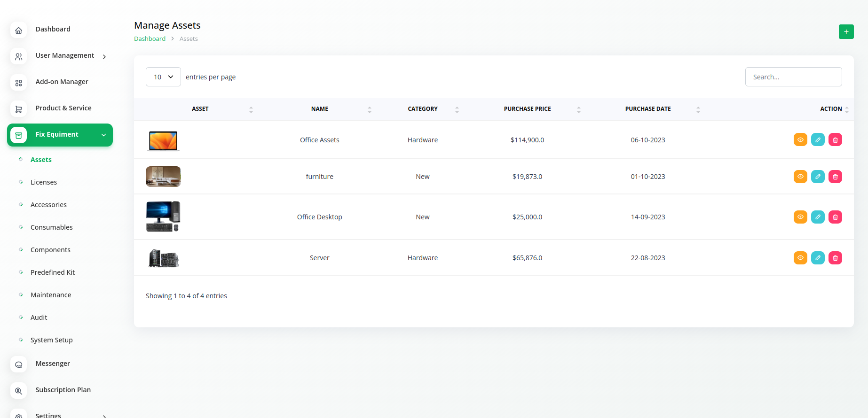View Server asset with eye icon

(x=800, y=258)
